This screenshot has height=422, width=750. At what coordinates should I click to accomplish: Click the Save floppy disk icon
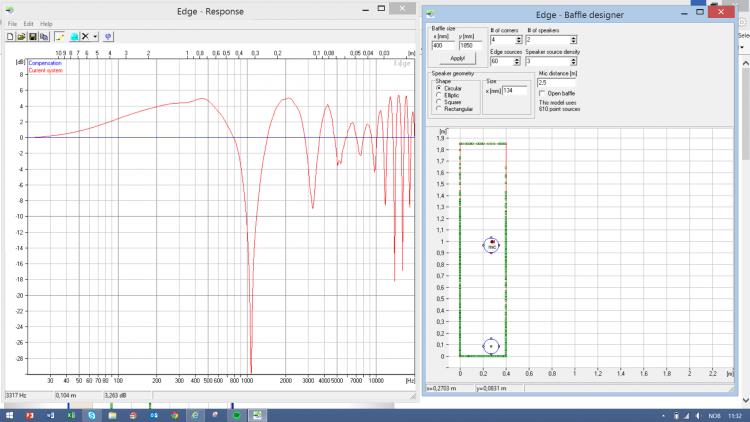[32, 37]
